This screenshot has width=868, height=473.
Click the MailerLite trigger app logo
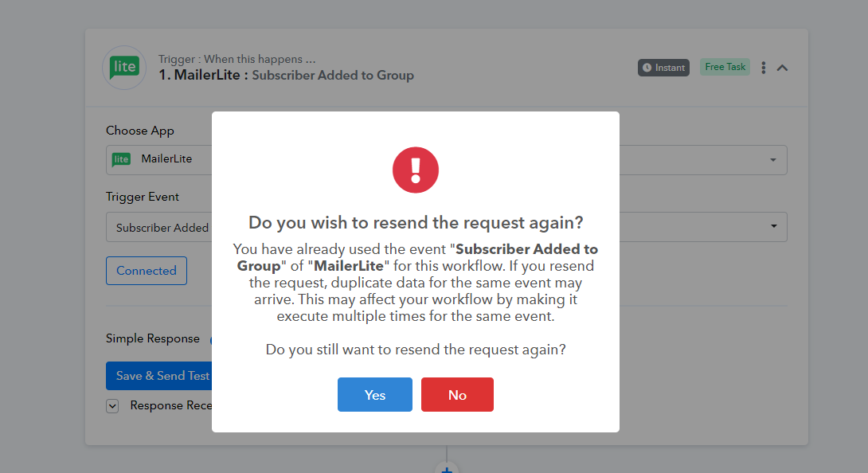(124, 68)
